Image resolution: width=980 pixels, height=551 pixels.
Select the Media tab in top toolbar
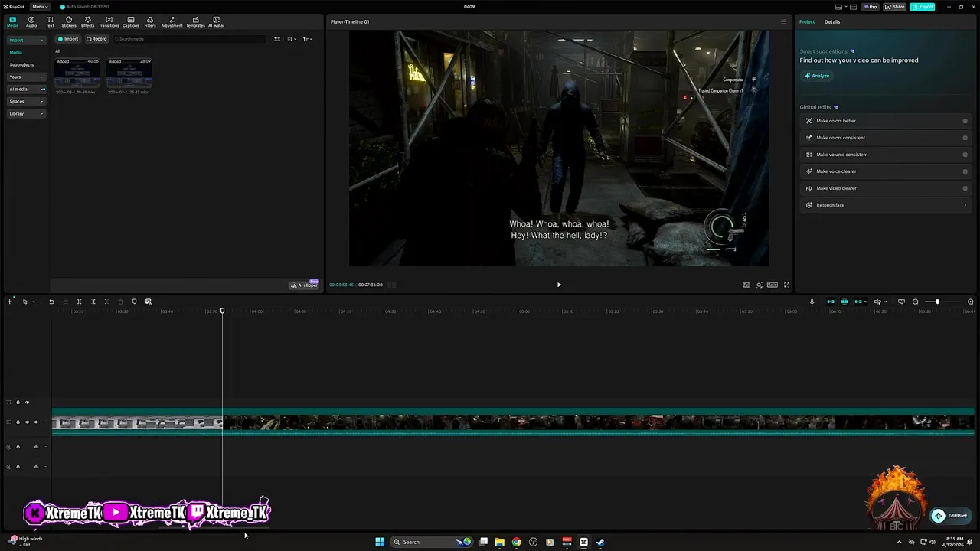[12, 21]
